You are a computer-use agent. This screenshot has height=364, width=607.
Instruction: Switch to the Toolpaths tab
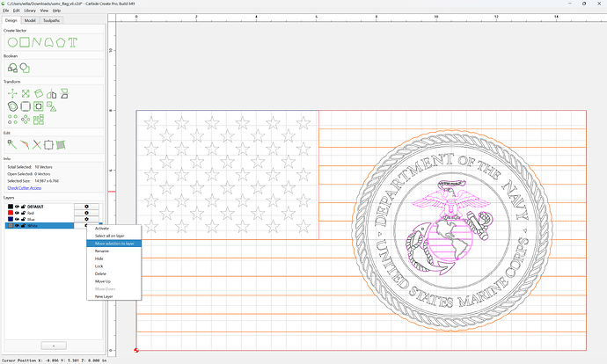tap(51, 20)
